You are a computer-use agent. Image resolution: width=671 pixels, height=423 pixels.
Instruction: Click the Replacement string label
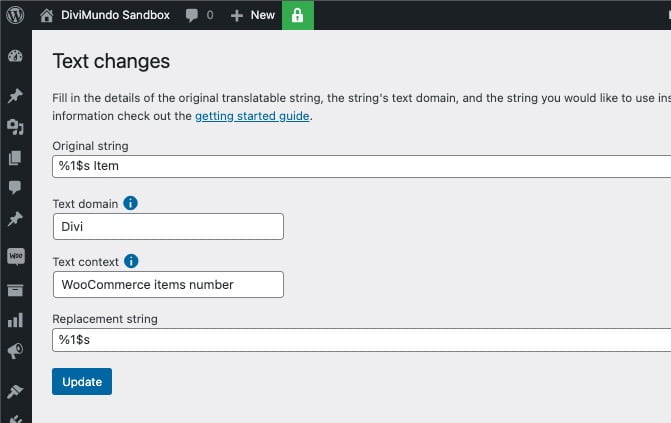pyautogui.click(x=105, y=319)
